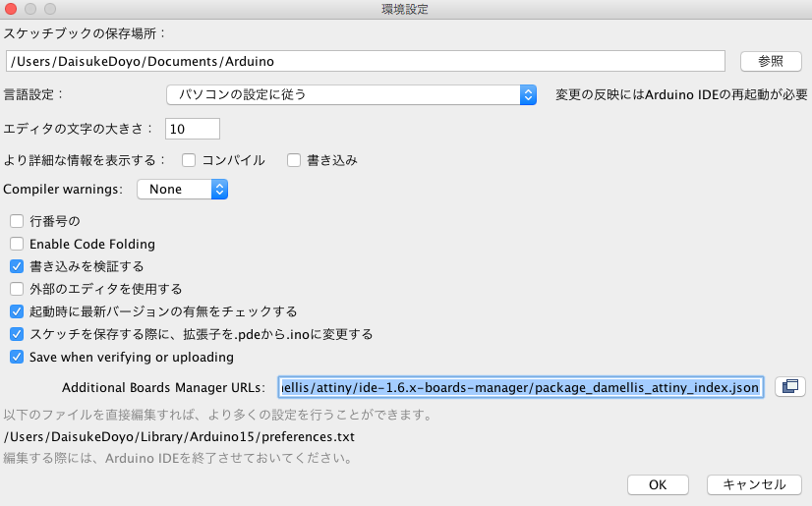Click the sketchbook location path field
Viewport: 812px width, 506px height.
tap(366, 61)
